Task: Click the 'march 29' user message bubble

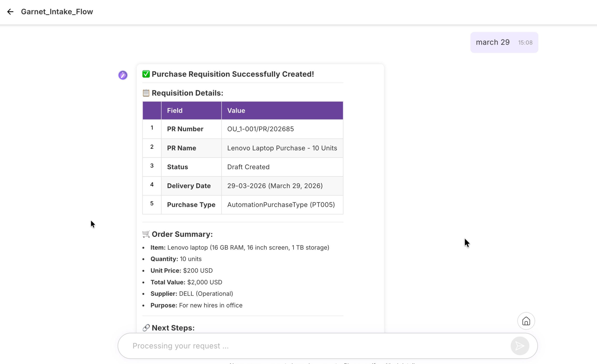Action: 493,42
